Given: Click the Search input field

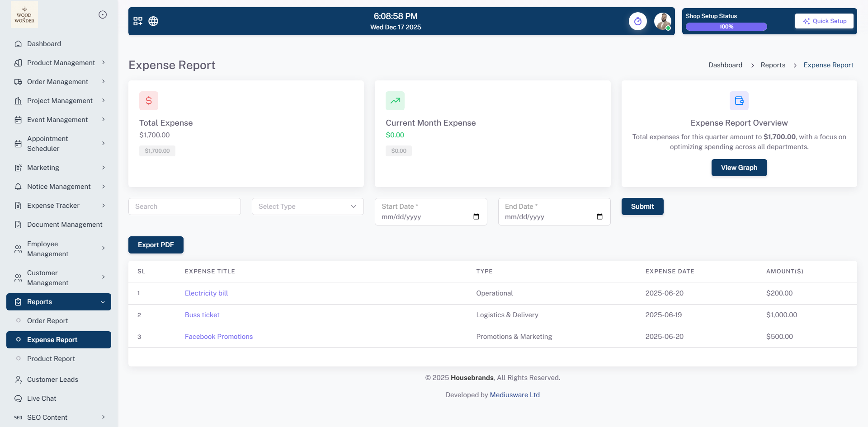Looking at the screenshot, I should [x=184, y=206].
